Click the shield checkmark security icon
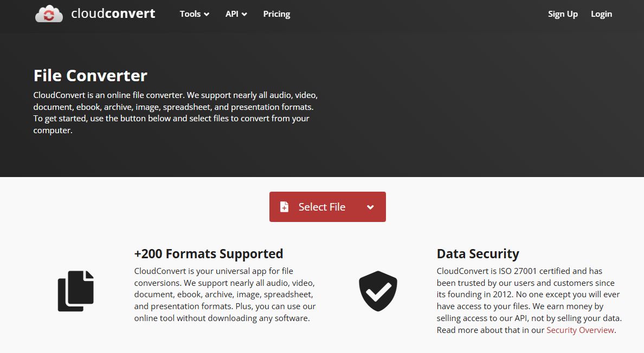Image resolution: width=644 pixels, height=353 pixels. click(x=378, y=291)
